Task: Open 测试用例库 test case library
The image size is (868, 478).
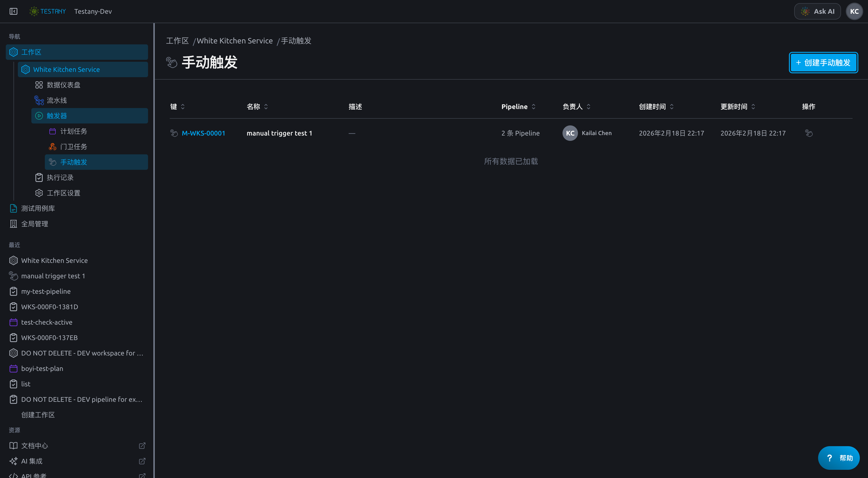Action: click(38, 209)
